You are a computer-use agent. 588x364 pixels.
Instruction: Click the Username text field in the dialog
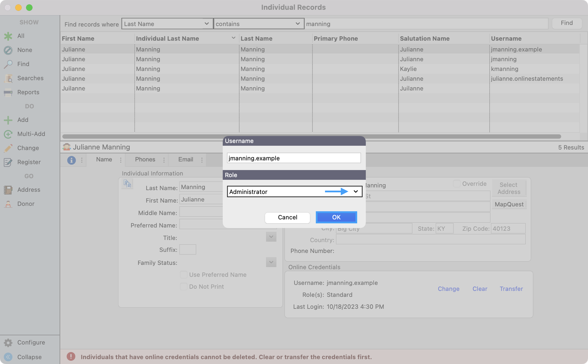pos(293,158)
